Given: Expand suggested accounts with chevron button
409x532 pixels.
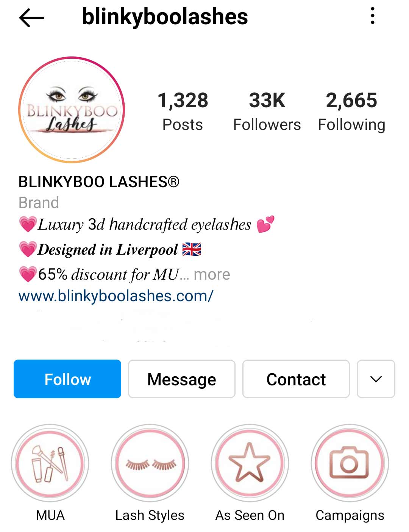Looking at the screenshot, I should [376, 379].
